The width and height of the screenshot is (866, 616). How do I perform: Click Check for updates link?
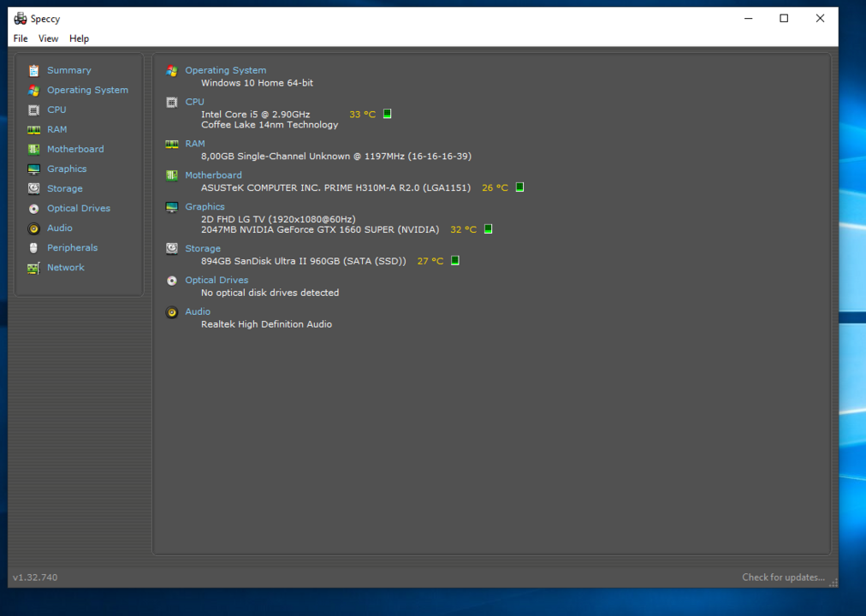point(783,577)
